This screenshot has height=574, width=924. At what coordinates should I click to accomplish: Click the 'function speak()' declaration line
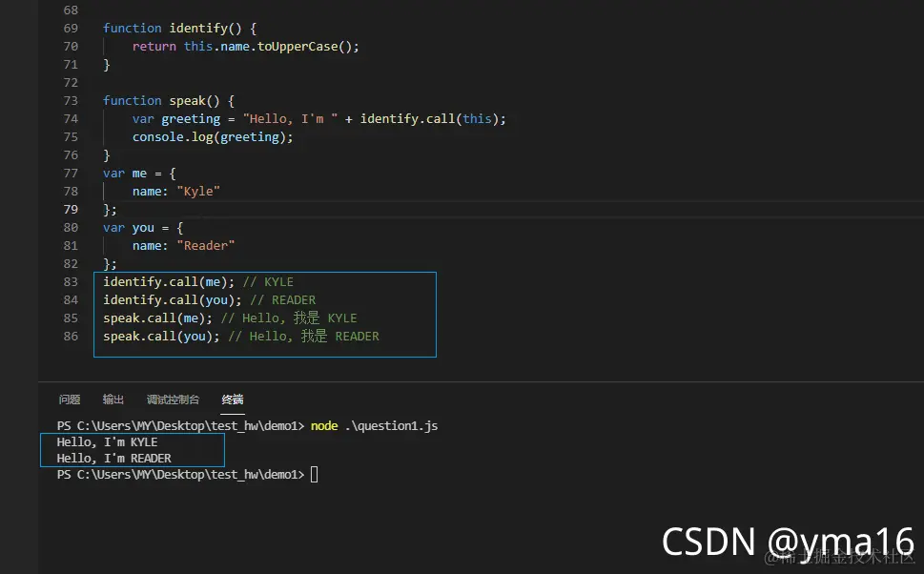(x=169, y=101)
